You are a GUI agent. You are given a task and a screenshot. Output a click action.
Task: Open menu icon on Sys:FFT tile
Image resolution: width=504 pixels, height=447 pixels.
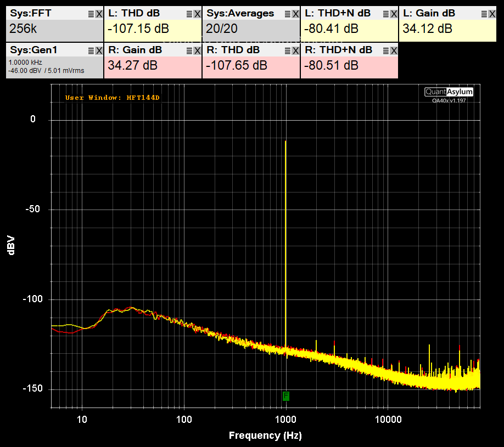pos(91,14)
